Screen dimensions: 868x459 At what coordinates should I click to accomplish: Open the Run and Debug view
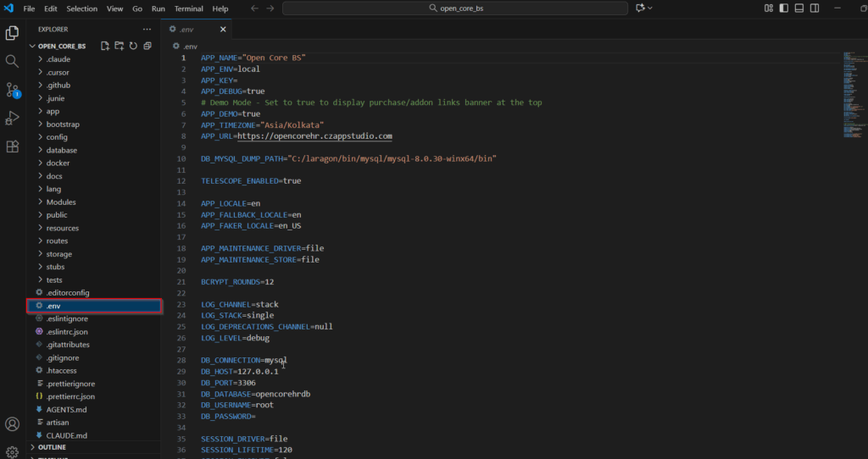coord(13,118)
